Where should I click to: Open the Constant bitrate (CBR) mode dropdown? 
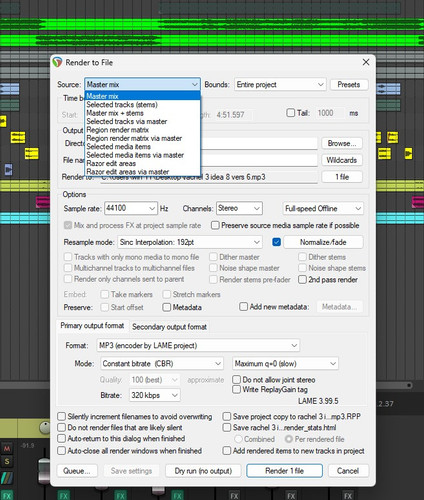click(162, 363)
